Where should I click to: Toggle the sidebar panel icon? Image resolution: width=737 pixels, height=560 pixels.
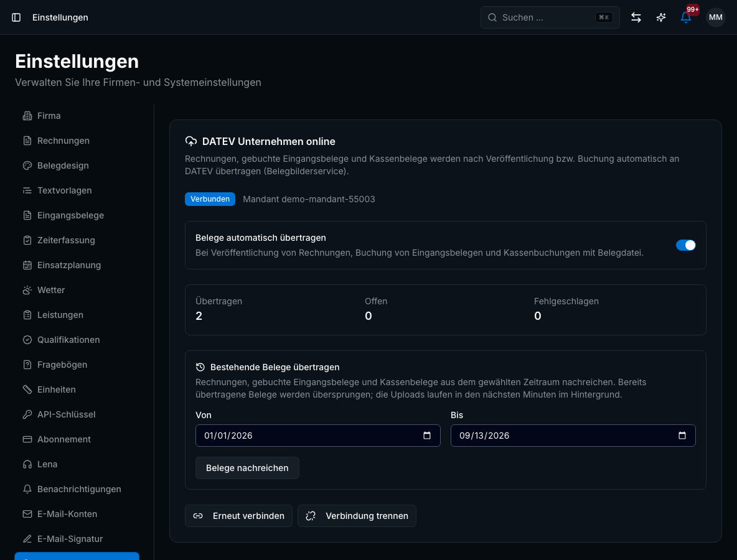point(16,17)
